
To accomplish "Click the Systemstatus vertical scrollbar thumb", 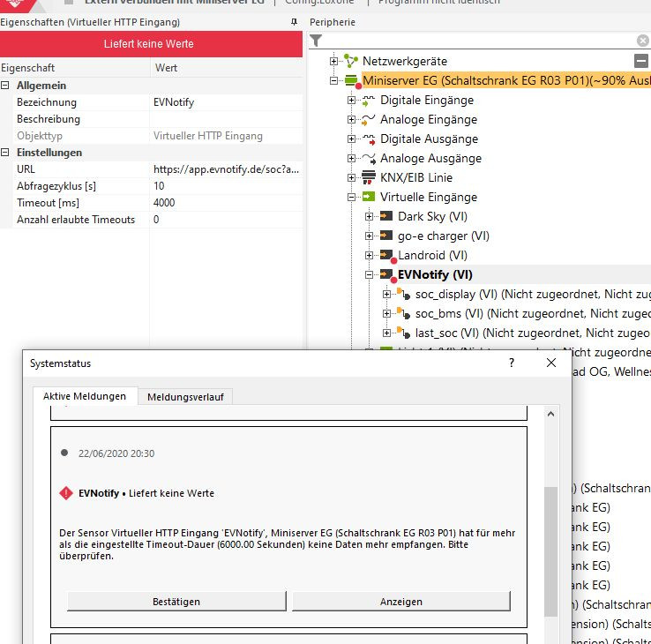I will (x=551, y=551).
